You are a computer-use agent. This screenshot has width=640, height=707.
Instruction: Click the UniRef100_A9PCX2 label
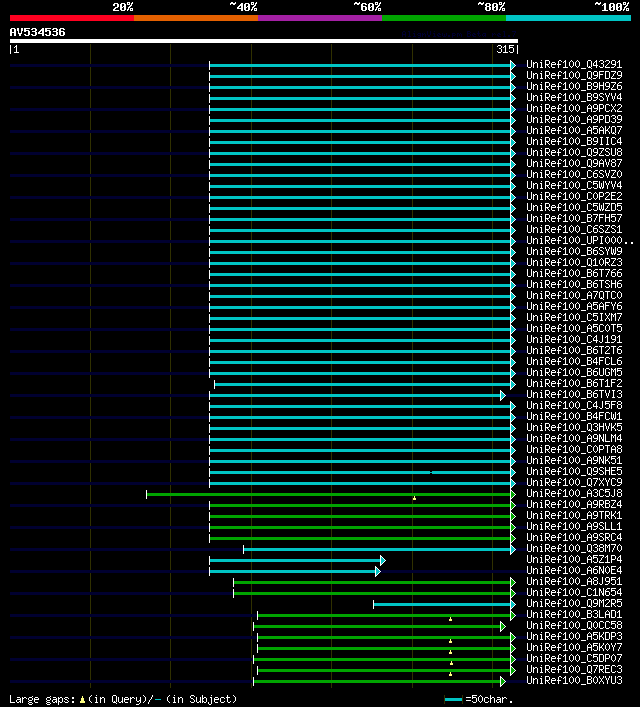574,108
